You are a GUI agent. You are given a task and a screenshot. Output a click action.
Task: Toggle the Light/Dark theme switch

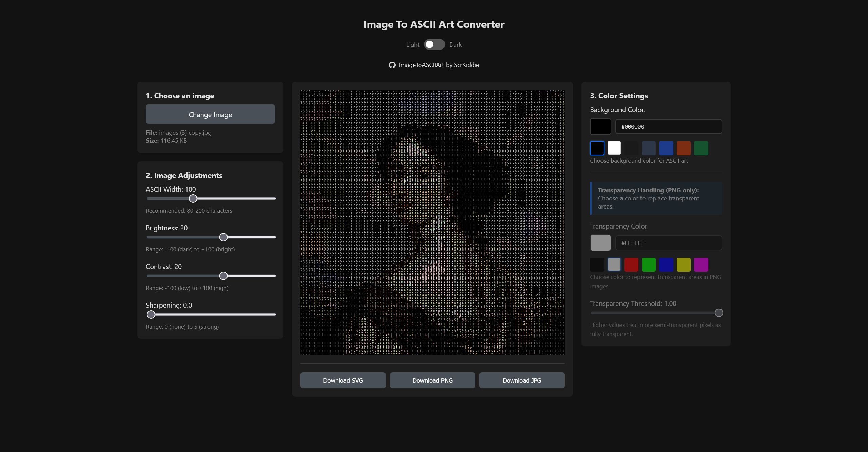click(x=434, y=44)
